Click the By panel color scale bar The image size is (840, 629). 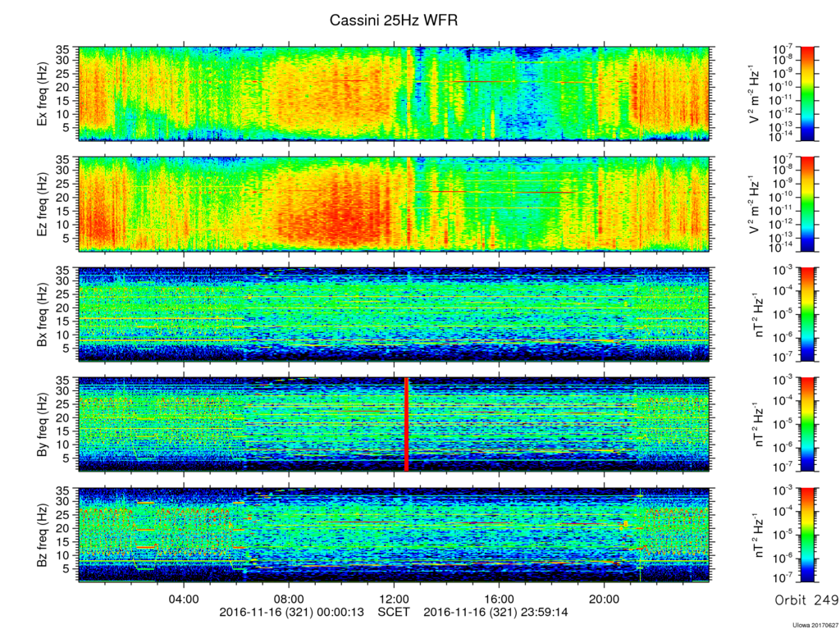(807, 424)
